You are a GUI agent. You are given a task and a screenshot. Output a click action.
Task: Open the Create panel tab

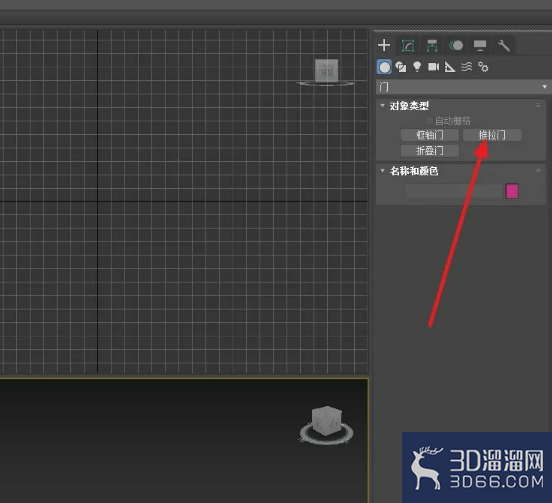384,45
